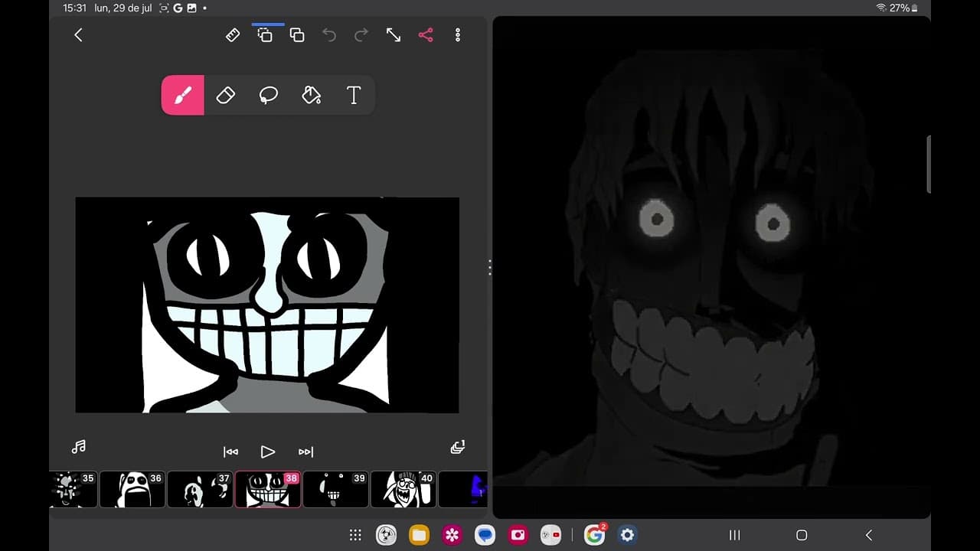Image resolution: width=980 pixels, height=551 pixels.
Task: Open the ruler tool in top toolbar
Action: (x=233, y=35)
